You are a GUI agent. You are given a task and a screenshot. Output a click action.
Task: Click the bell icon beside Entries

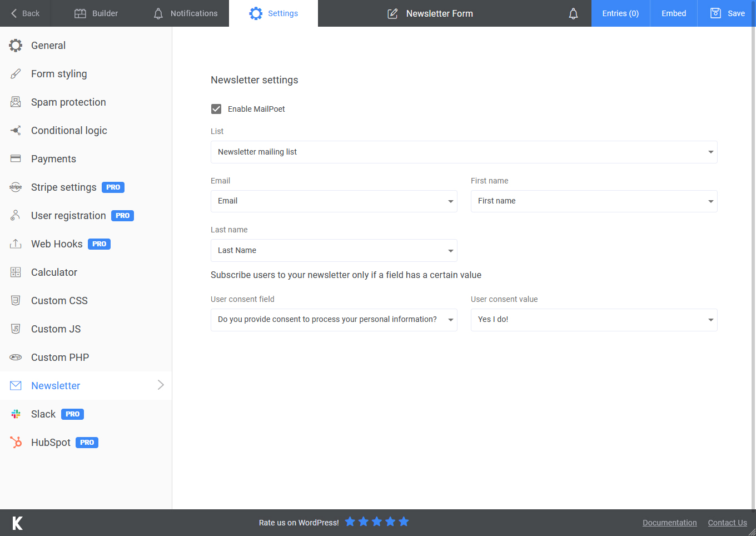573,13
